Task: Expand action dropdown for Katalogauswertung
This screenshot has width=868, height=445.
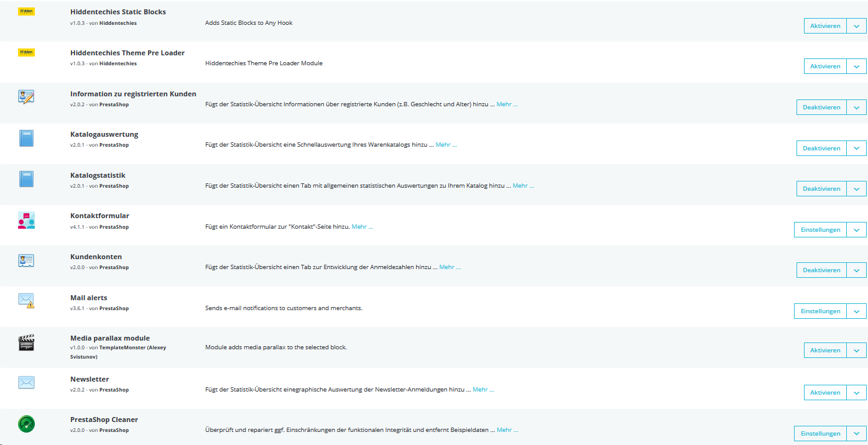Action: (x=856, y=149)
